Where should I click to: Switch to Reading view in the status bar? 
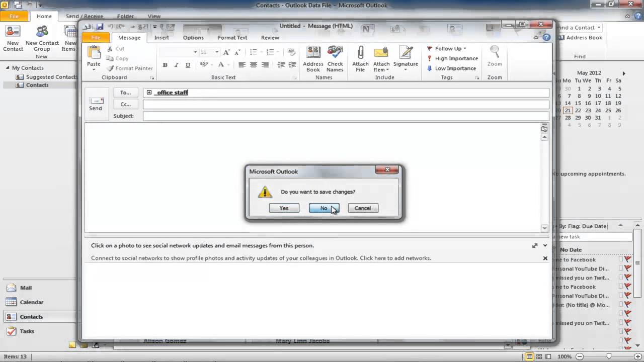pyautogui.click(x=548, y=356)
